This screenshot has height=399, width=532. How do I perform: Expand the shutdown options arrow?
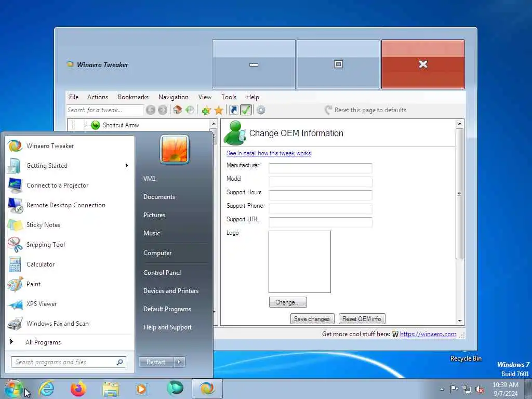click(179, 362)
